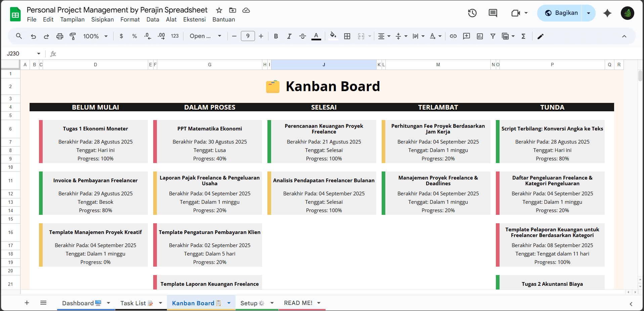Open the horizontal align dropdown
The height and width of the screenshot is (311, 644).
click(384, 36)
